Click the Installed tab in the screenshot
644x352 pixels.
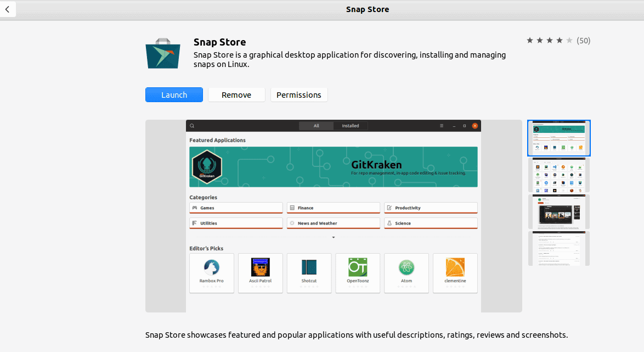[x=351, y=126]
